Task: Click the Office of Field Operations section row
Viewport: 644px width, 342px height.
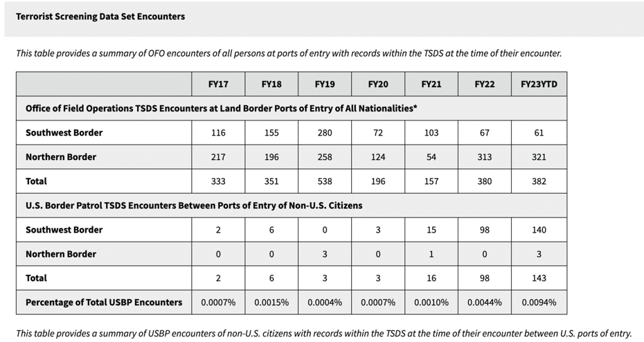Action: click(x=292, y=109)
